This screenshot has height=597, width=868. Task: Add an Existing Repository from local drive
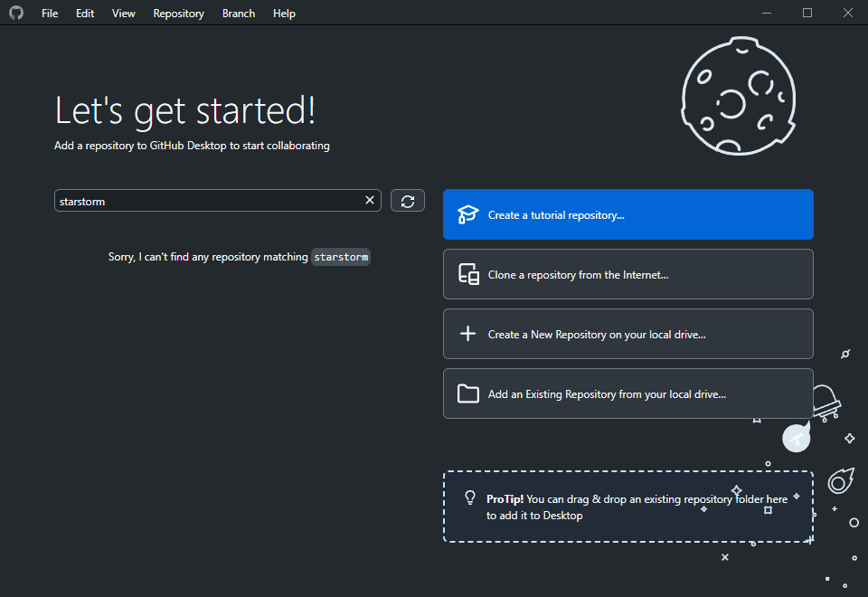(627, 393)
